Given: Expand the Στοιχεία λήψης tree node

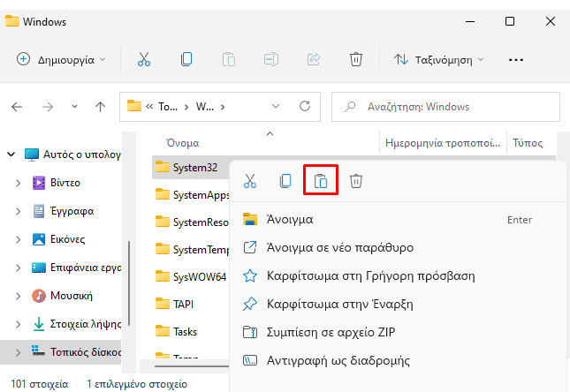Looking at the screenshot, I should (x=18, y=324).
